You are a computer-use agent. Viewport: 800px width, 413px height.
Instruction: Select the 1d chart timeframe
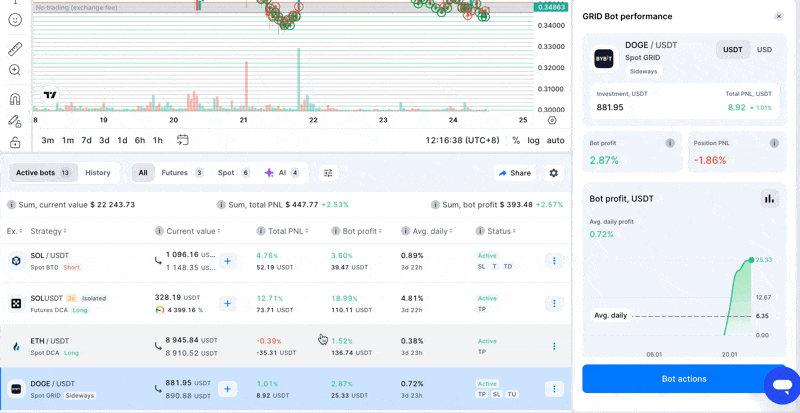122,141
